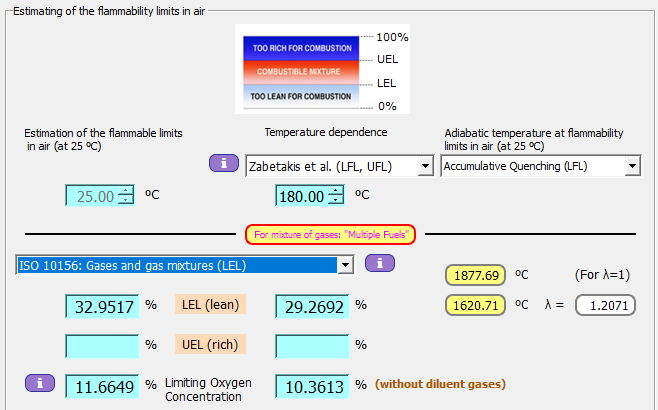Click the empty UEL field on the right

pos(312,345)
